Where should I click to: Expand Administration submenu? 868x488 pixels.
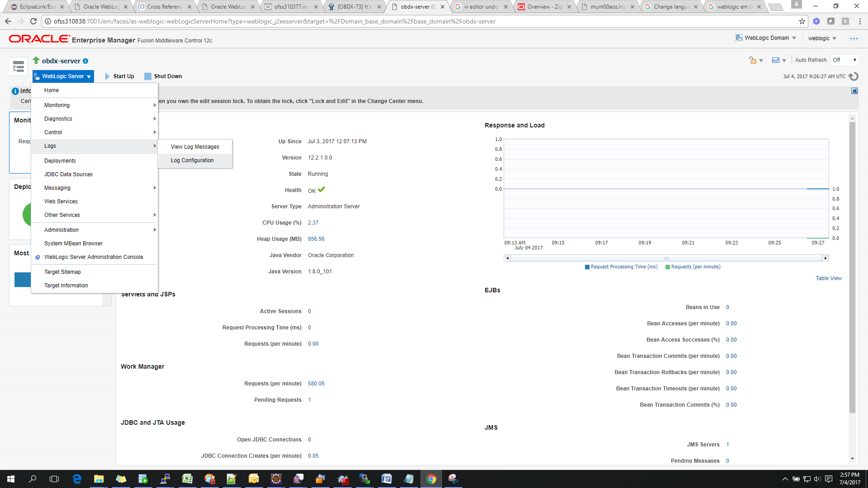[94, 230]
